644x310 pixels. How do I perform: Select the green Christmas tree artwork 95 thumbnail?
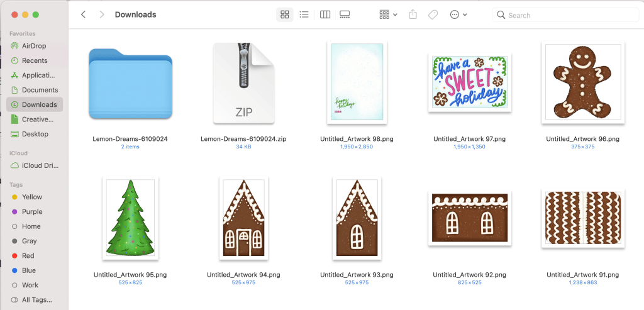coord(130,218)
